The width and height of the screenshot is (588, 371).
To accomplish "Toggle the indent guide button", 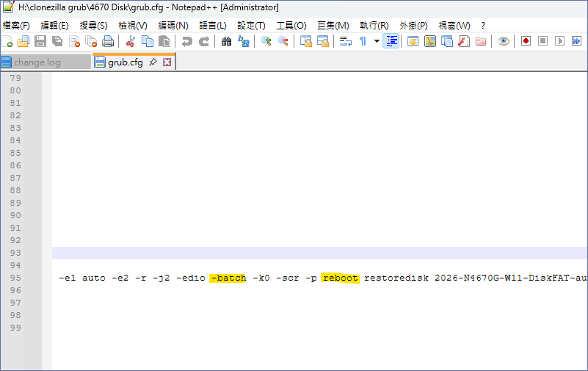I will click(x=391, y=42).
